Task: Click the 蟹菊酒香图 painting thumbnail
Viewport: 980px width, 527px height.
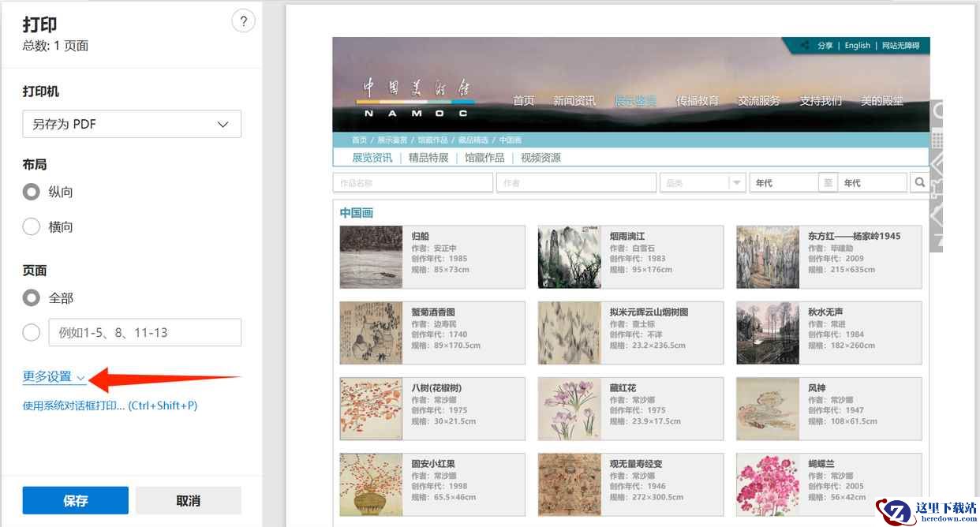Action: pos(371,333)
